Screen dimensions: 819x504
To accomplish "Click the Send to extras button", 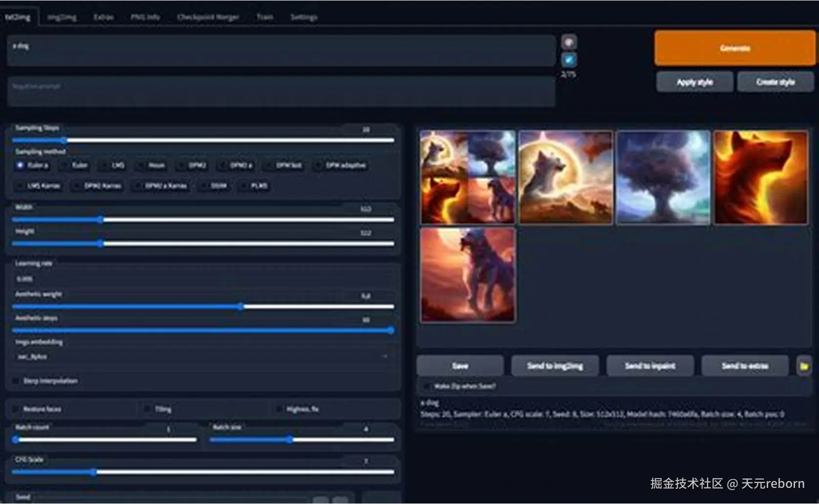I will click(745, 366).
